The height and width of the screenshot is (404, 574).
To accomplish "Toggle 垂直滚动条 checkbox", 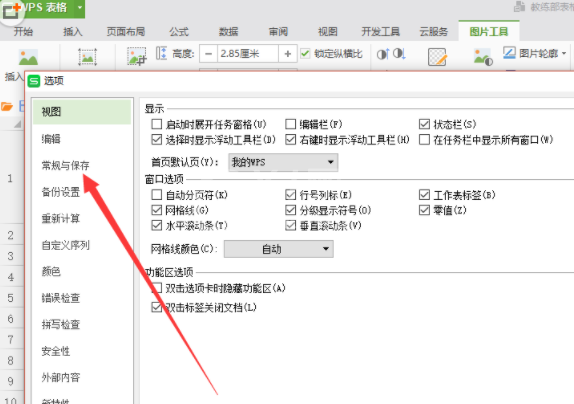I will coord(290,225).
